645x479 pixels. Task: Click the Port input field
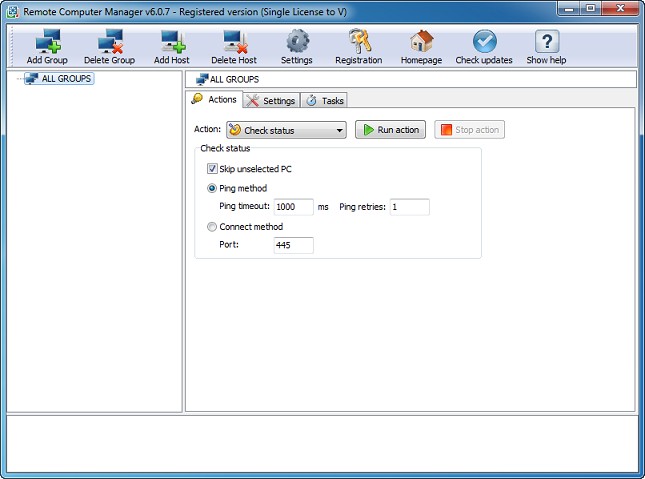[294, 245]
